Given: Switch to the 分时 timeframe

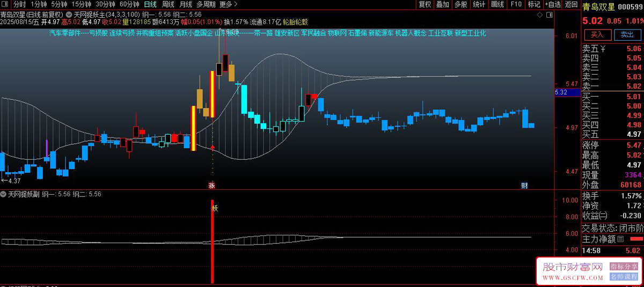Looking at the screenshot, I should 19,4.
